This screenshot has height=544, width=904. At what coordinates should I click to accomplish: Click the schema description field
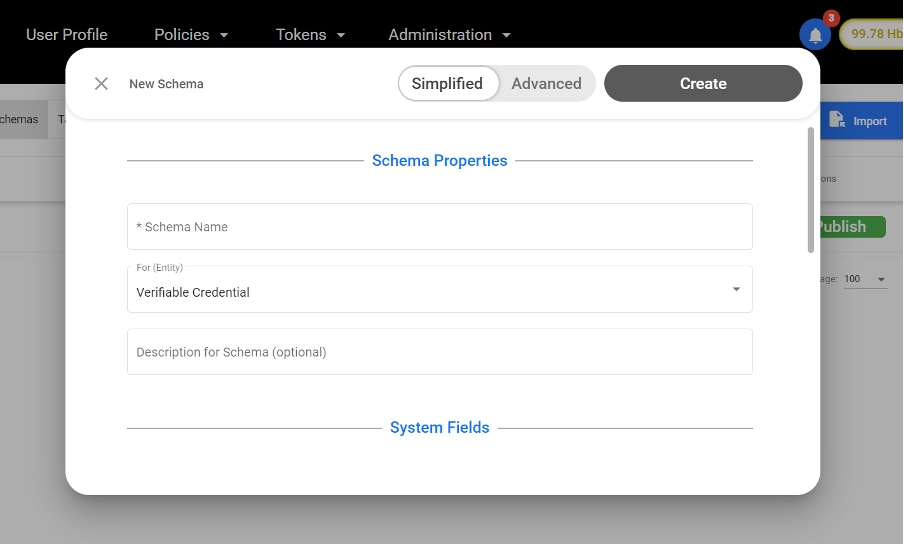[439, 352]
